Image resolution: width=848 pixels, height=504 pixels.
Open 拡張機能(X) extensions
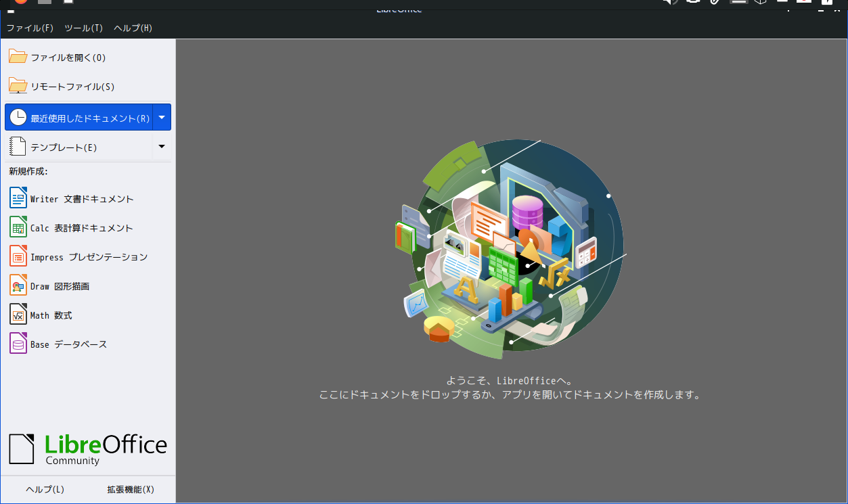(131, 489)
